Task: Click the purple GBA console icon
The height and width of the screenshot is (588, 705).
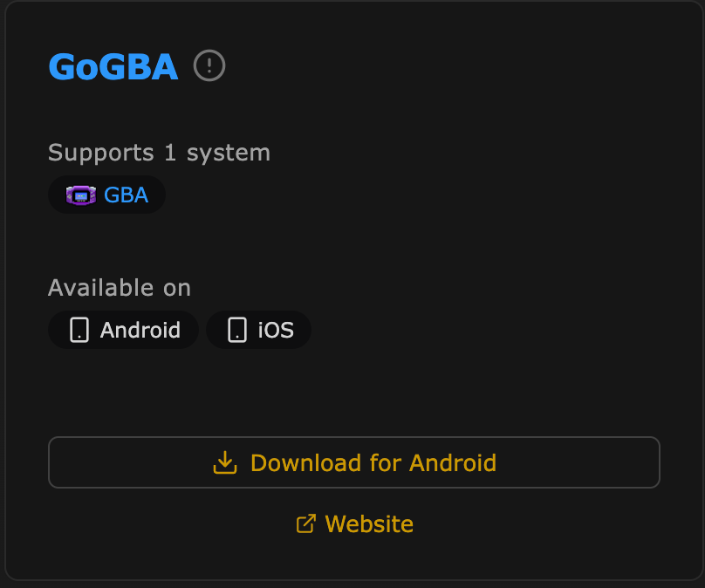Action: [81, 195]
